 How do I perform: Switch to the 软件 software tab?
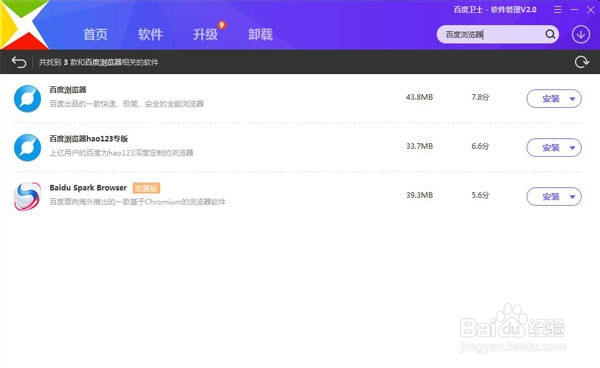point(150,34)
